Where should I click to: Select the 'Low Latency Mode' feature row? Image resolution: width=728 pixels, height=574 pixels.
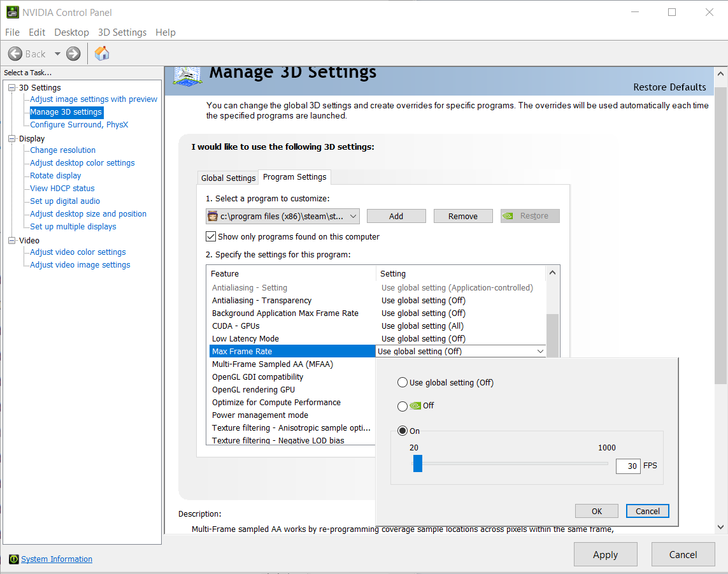[x=377, y=338]
